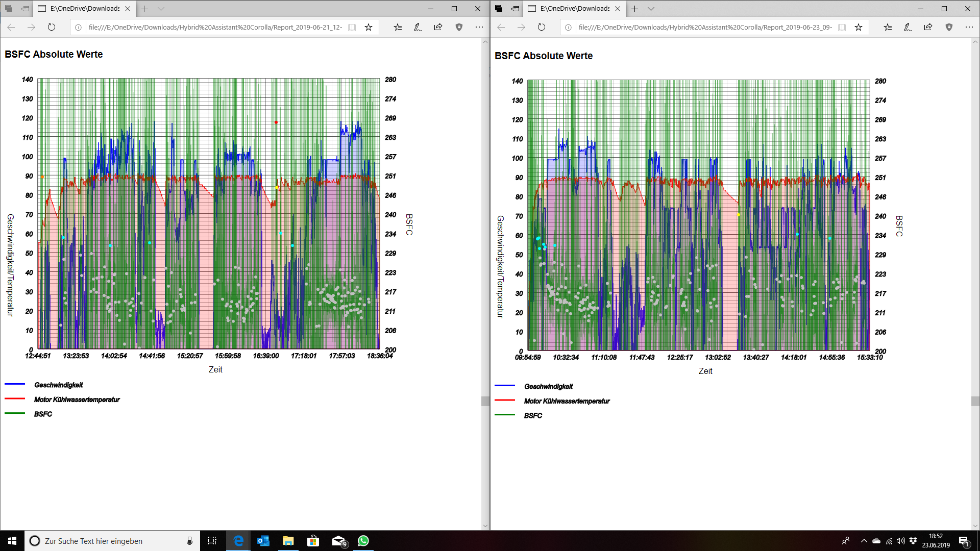
Task: Share page from left Edge window
Action: click(x=438, y=28)
